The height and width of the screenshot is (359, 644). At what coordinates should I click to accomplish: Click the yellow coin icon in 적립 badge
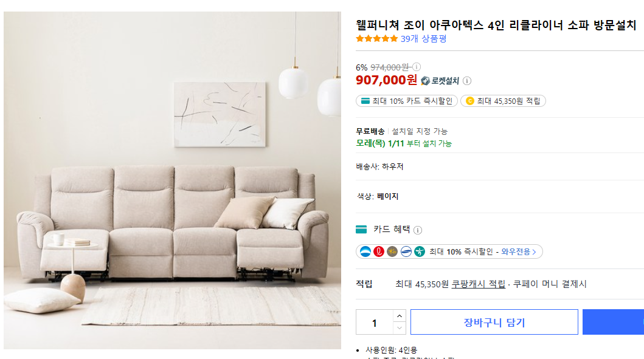click(x=470, y=101)
